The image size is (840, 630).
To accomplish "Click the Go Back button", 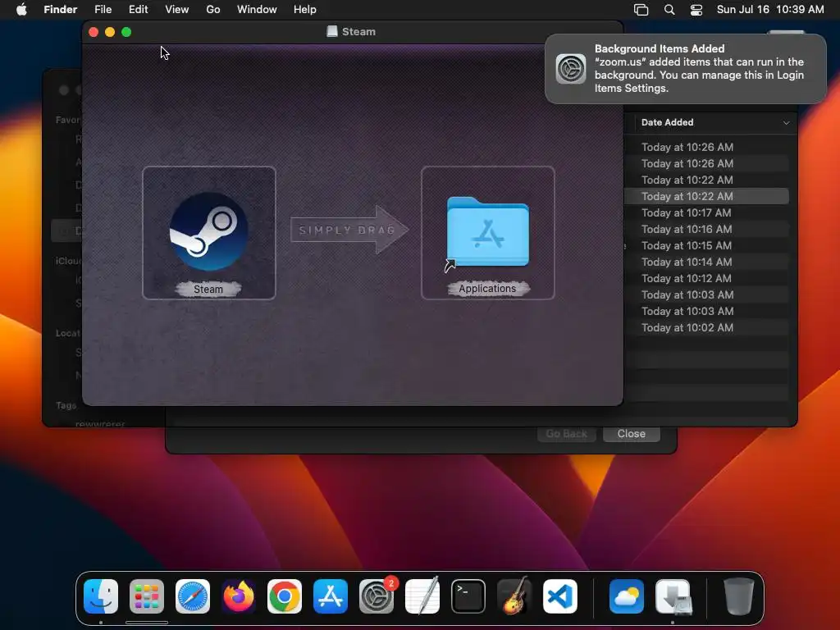I will [566, 434].
